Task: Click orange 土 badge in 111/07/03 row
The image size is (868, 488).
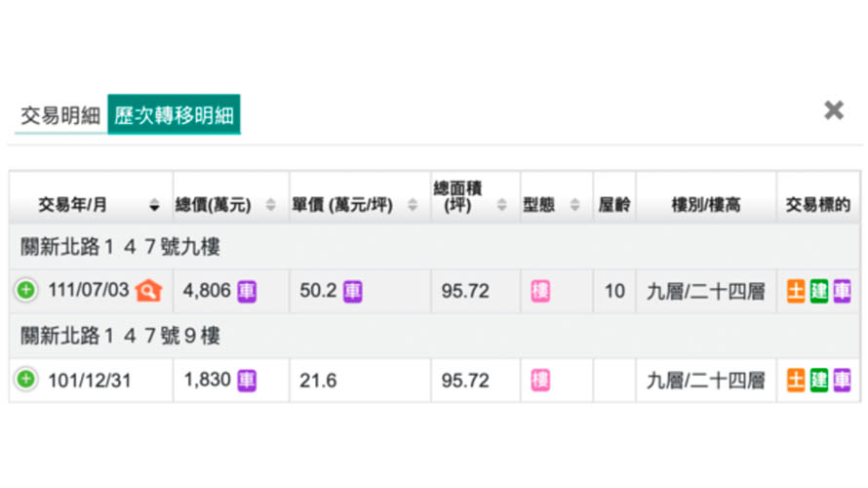Action: 796,291
